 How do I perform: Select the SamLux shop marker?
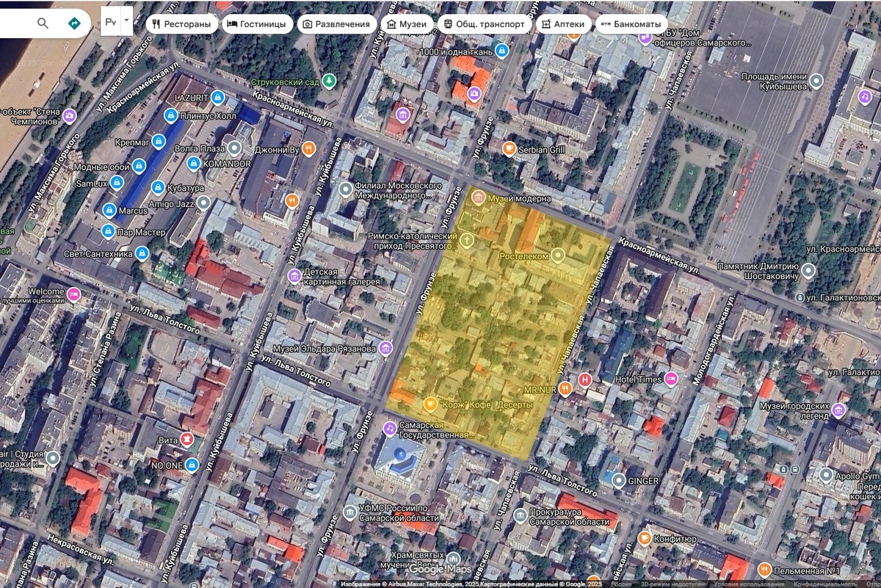[116, 183]
